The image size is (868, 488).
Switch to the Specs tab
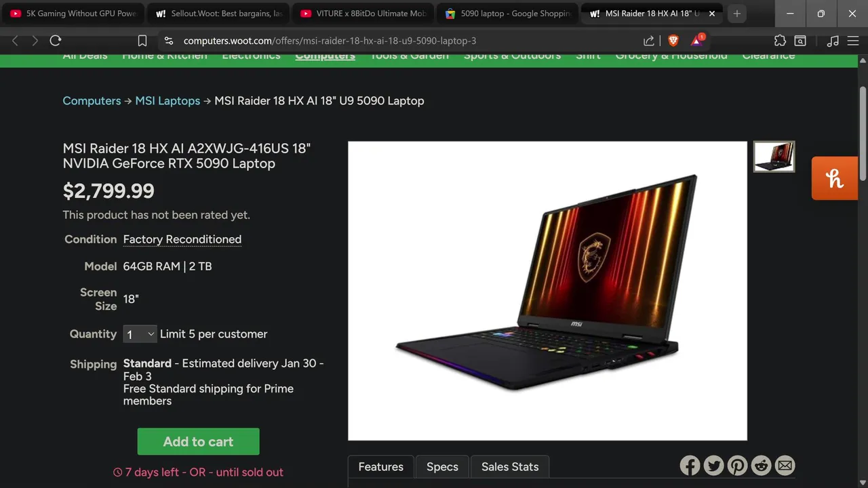coord(442,467)
